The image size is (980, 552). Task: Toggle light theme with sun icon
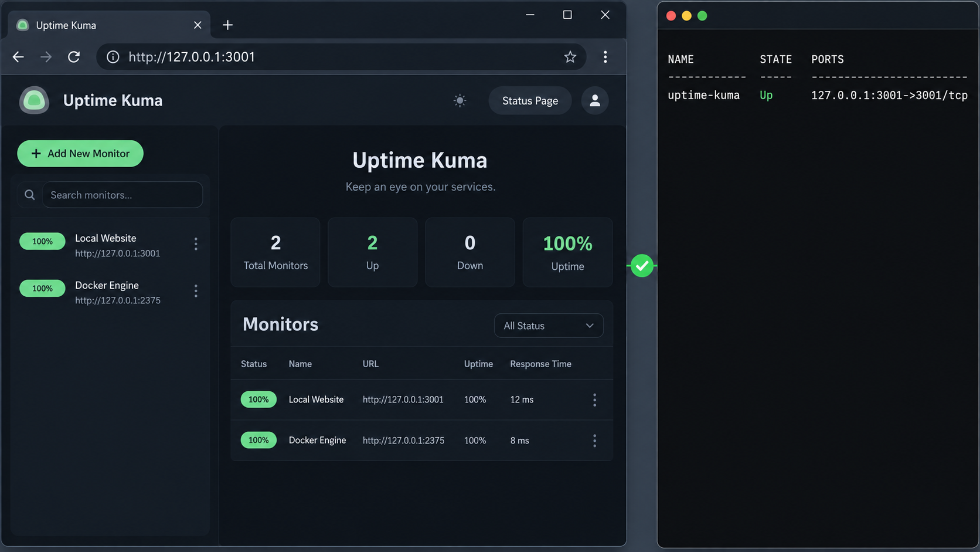coord(460,100)
